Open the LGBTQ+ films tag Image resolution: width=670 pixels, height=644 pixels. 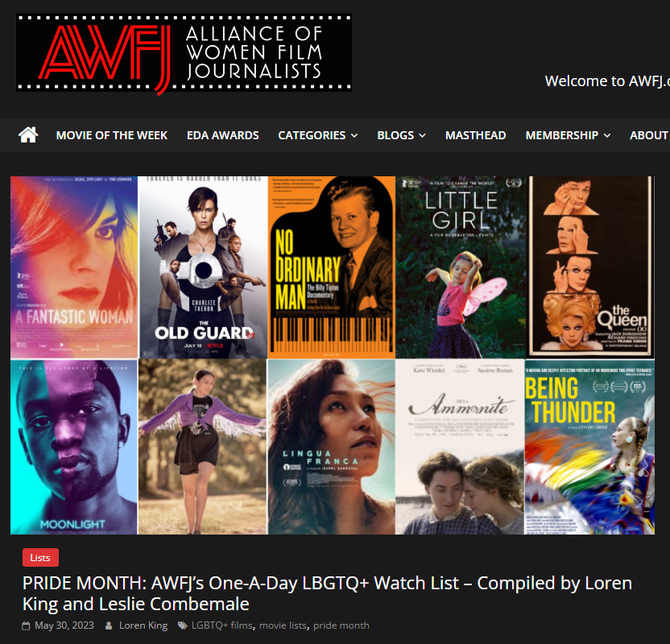click(221, 625)
